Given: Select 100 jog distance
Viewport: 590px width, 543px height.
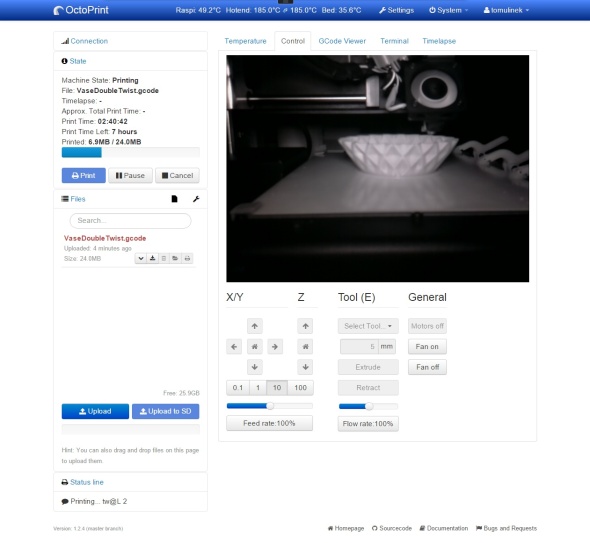Looking at the screenshot, I should (x=300, y=388).
